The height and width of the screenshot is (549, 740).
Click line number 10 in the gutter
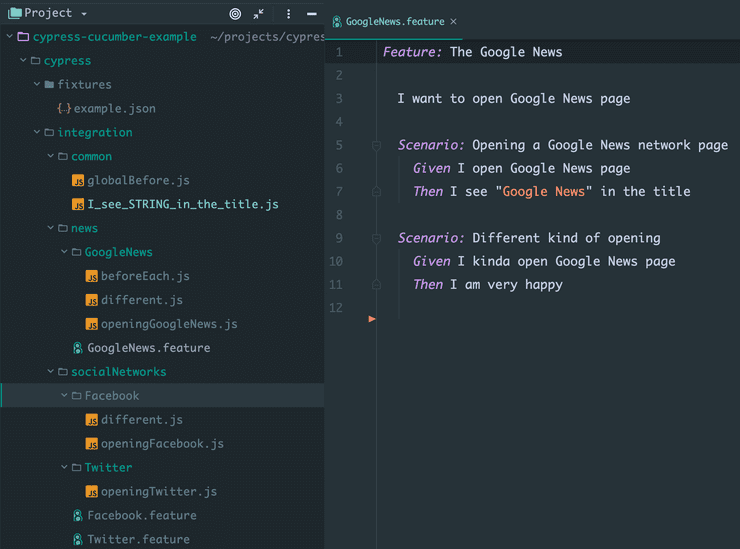click(336, 262)
